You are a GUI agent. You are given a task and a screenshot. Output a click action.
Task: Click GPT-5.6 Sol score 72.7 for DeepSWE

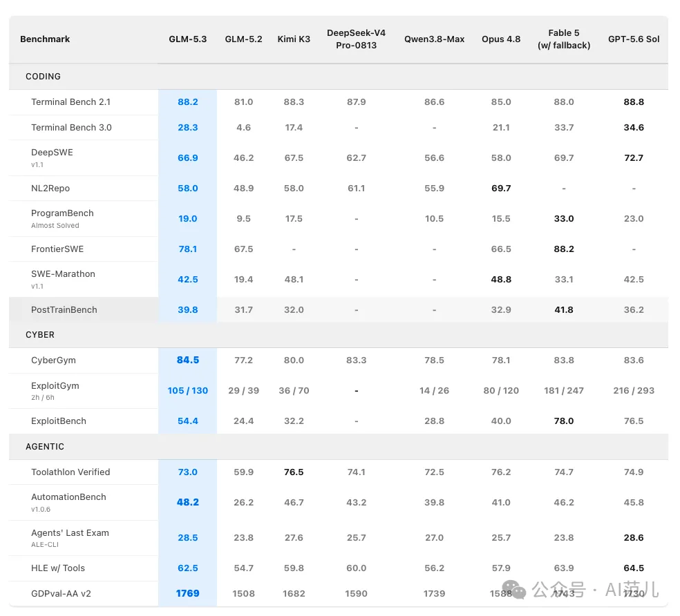coord(634,157)
